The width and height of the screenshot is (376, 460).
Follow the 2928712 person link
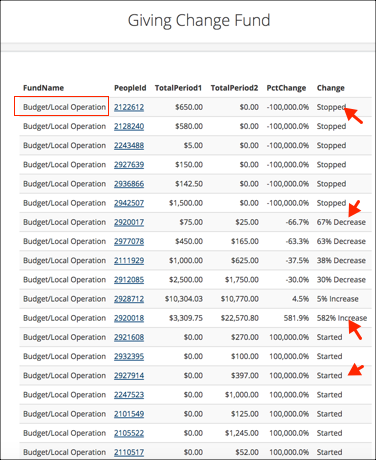click(x=129, y=299)
